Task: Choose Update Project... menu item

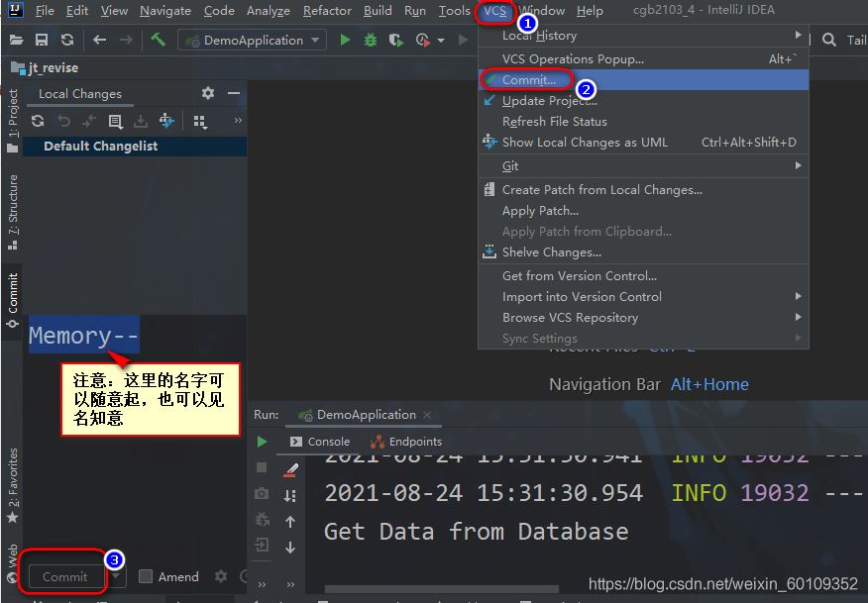Action: [x=643, y=101]
